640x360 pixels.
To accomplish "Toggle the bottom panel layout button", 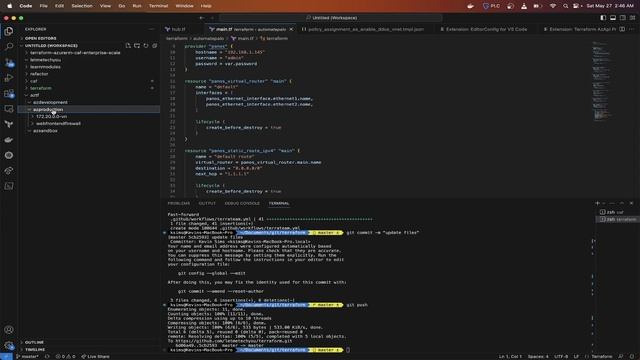I will coord(613,18).
